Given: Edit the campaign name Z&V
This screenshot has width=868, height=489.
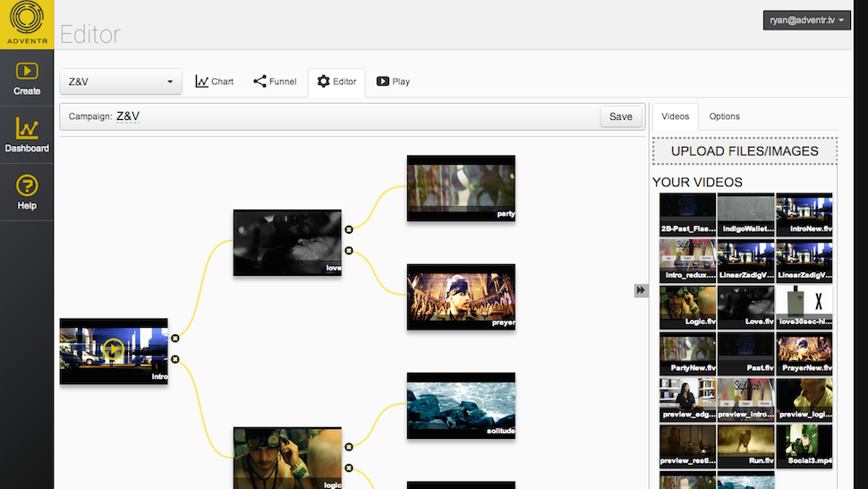Looking at the screenshot, I should [x=128, y=116].
